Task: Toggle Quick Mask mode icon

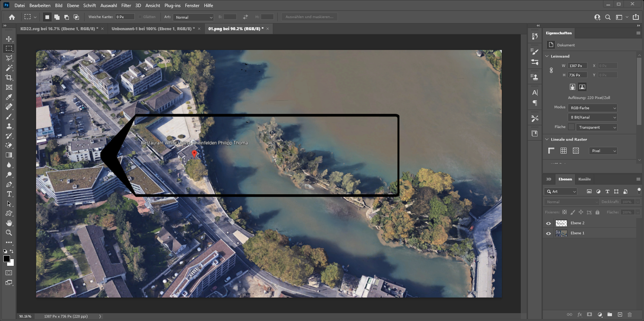Action: click(x=9, y=273)
